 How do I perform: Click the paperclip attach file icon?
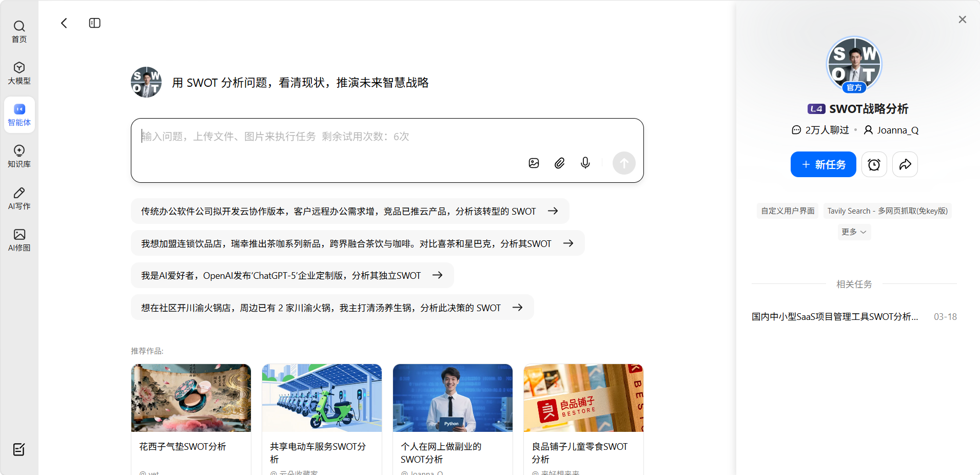coord(559,163)
